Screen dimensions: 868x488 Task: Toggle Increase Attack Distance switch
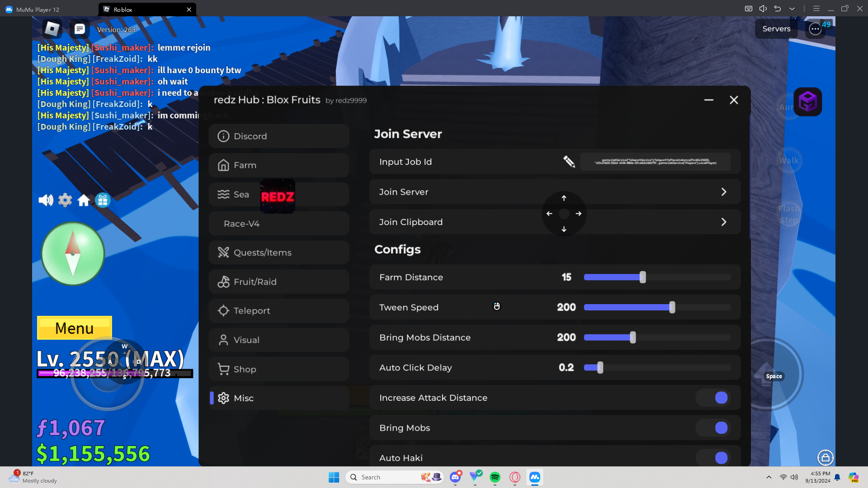[713, 398]
